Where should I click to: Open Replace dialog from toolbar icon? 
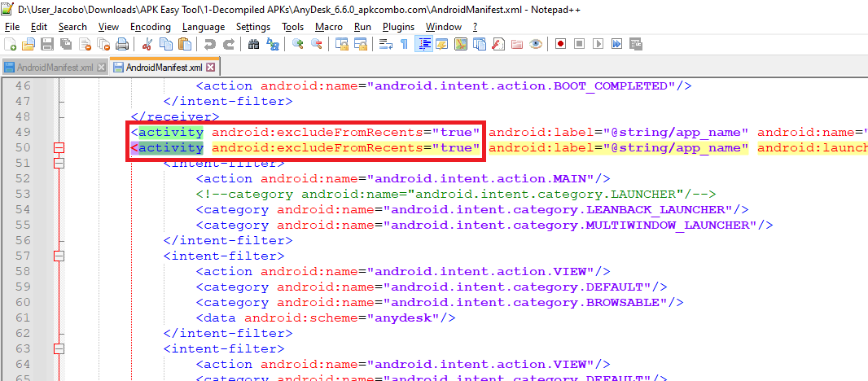pos(272,44)
